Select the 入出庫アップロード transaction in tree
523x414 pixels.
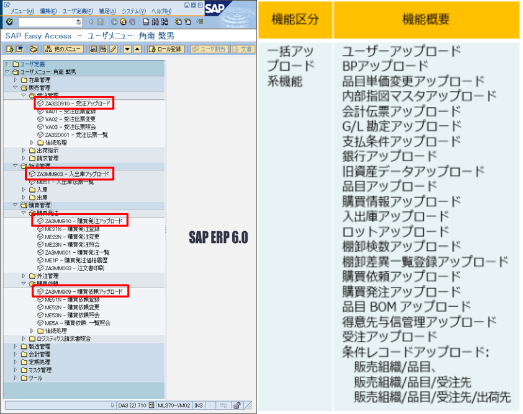pos(69,174)
